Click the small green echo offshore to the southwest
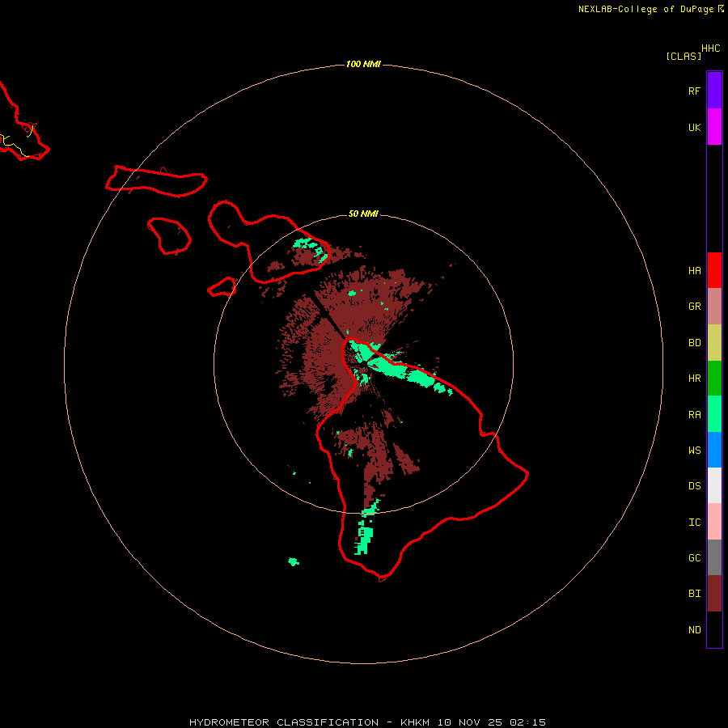 point(294,562)
